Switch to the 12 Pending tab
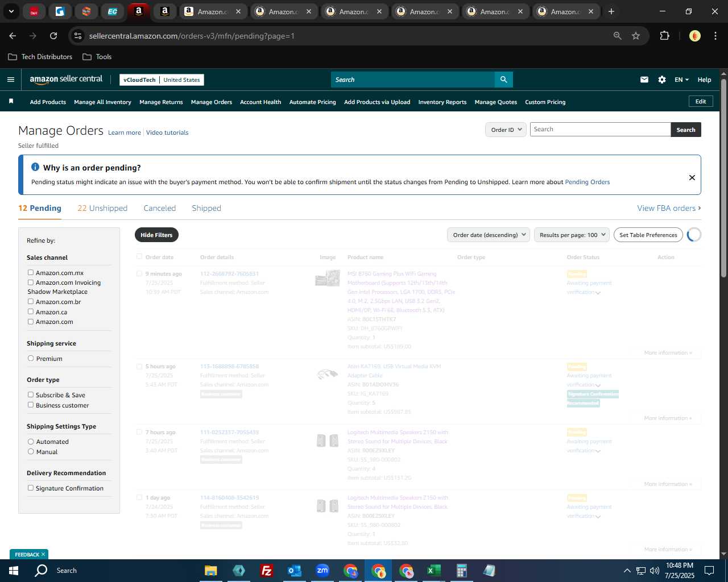 point(40,208)
